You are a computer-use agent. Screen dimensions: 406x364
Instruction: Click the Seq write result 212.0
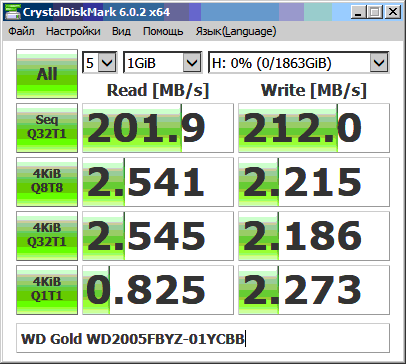[x=314, y=128]
